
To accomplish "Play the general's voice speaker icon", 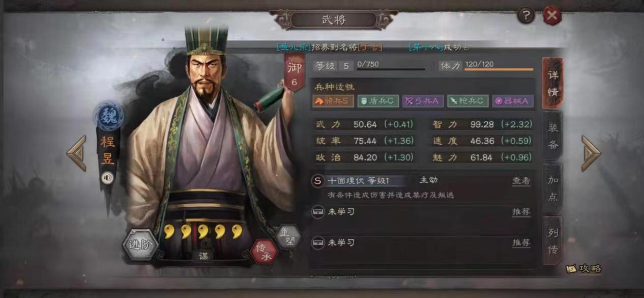I will [107, 178].
